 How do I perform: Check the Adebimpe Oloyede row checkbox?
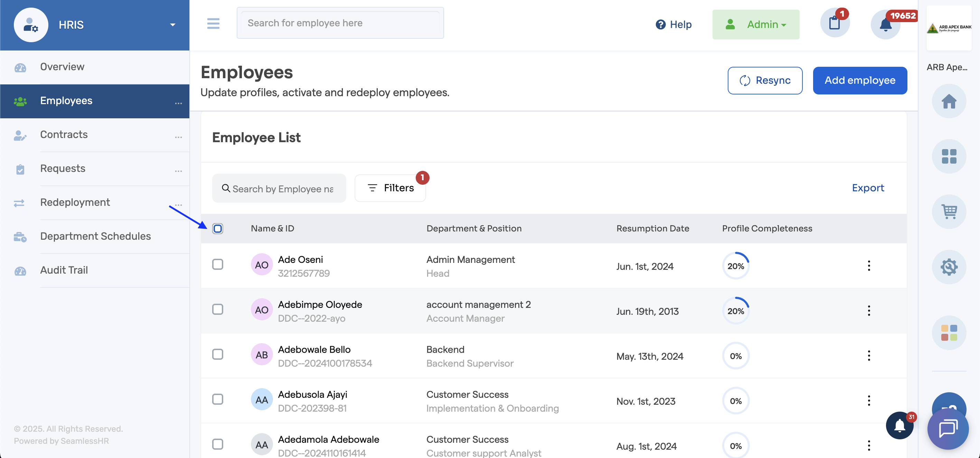coord(218,309)
